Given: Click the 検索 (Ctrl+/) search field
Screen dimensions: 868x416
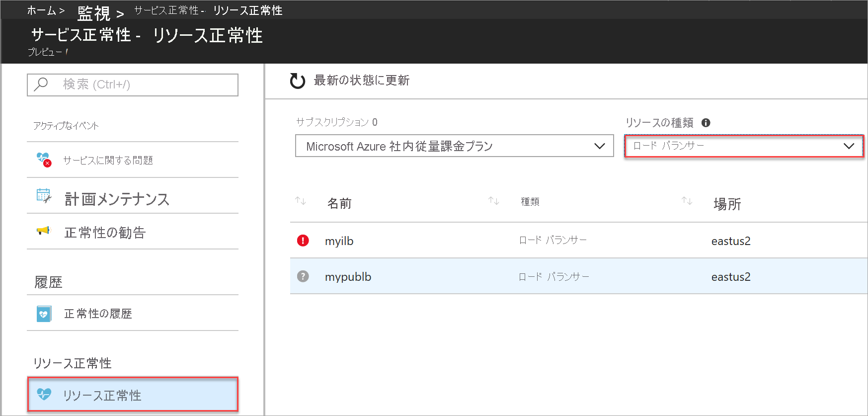Looking at the screenshot, I should [x=133, y=84].
